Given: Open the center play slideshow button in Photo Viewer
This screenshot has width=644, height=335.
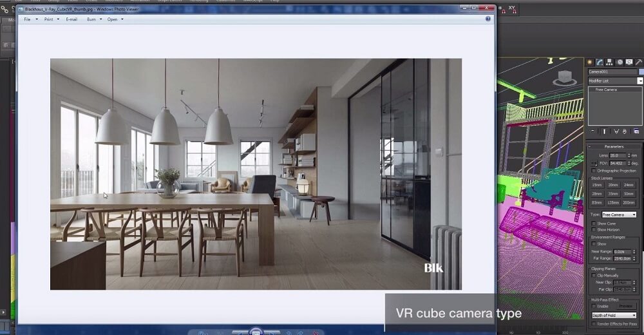Looking at the screenshot, I should tap(256, 331).
